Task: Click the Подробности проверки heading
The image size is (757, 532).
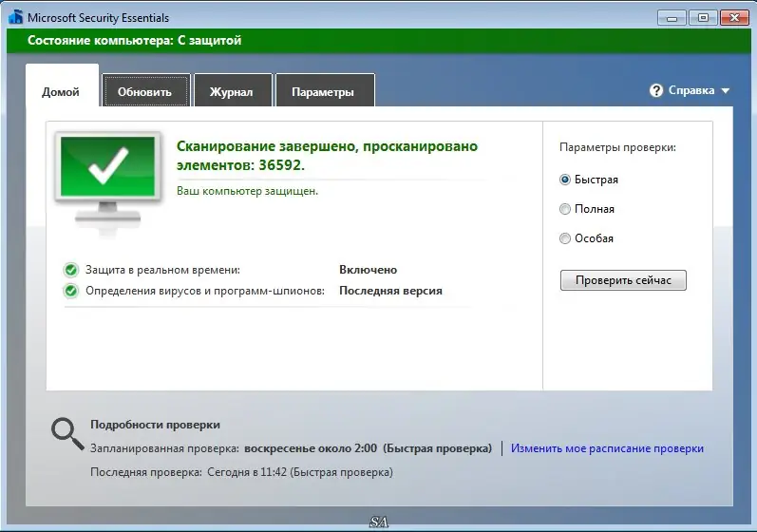Action: pyautogui.click(x=155, y=425)
